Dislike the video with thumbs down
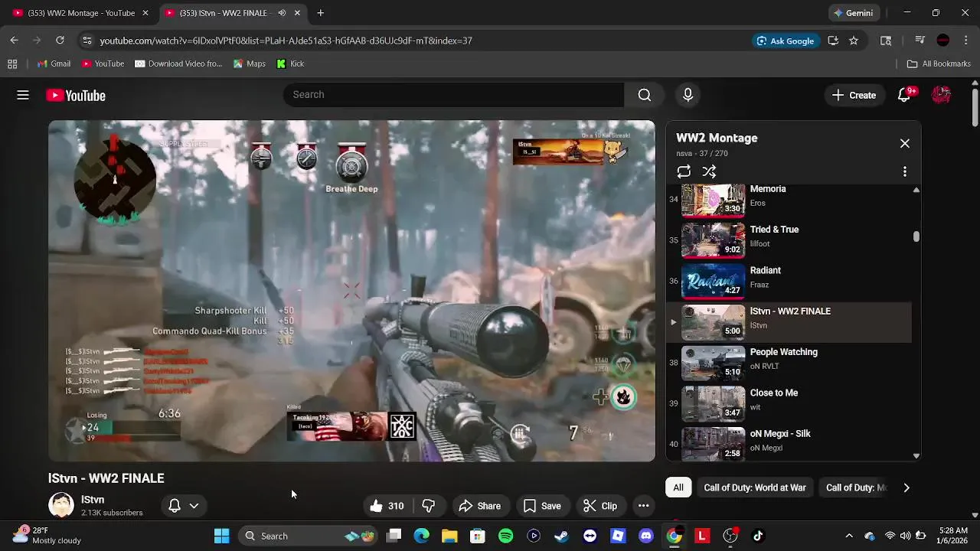Screen dimensions: 980x551 click(x=429, y=506)
